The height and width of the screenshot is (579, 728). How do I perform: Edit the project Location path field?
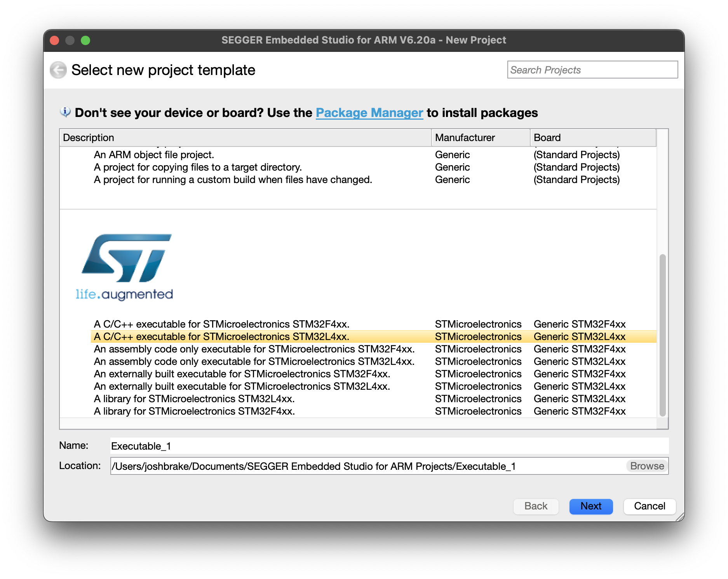[x=367, y=466]
